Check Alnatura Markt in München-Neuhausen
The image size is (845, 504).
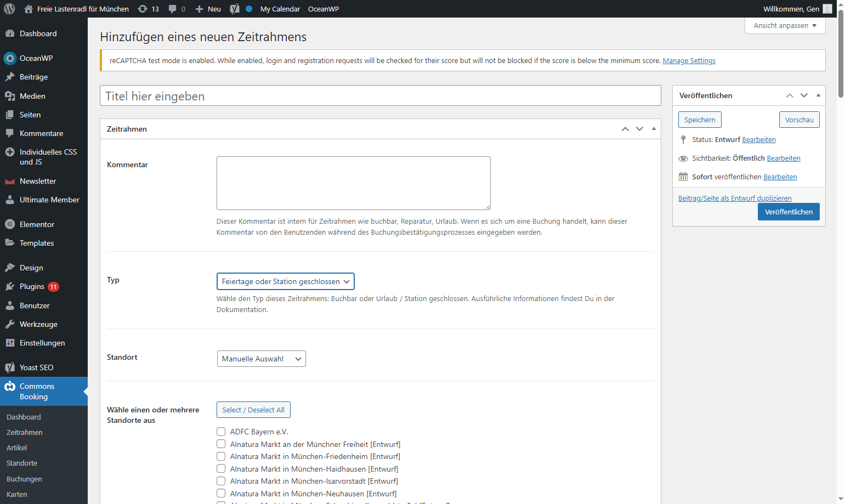(221, 494)
